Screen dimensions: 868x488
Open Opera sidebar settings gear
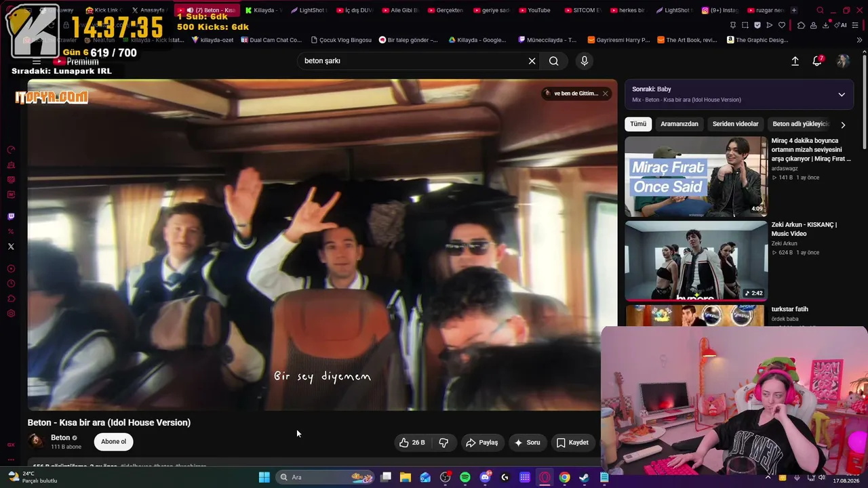(x=11, y=314)
